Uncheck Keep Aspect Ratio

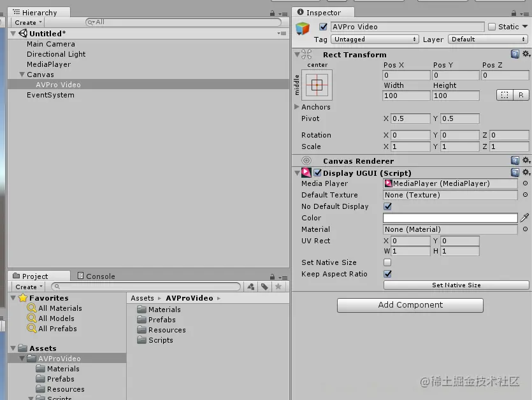click(x=387, y=274)
